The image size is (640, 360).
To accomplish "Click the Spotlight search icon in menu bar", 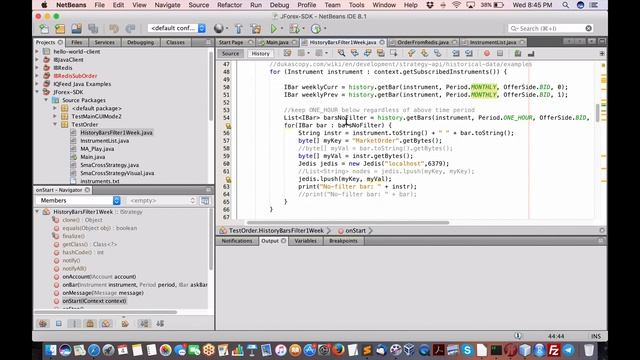I will coord(565,5).
